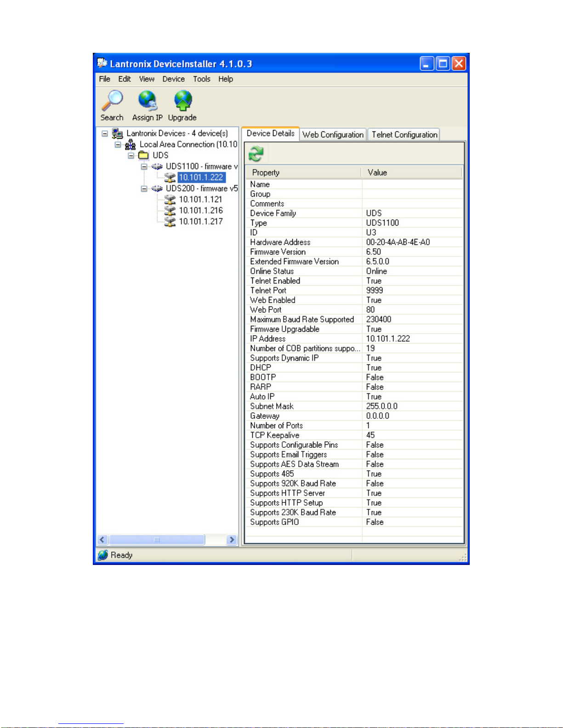563x728 pixels.
Task: Click the Ready status bar text
Action: (x=122, y=555)
